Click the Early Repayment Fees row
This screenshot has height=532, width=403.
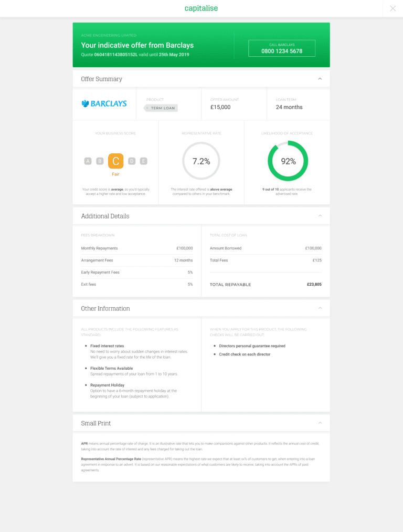(137, 272)
